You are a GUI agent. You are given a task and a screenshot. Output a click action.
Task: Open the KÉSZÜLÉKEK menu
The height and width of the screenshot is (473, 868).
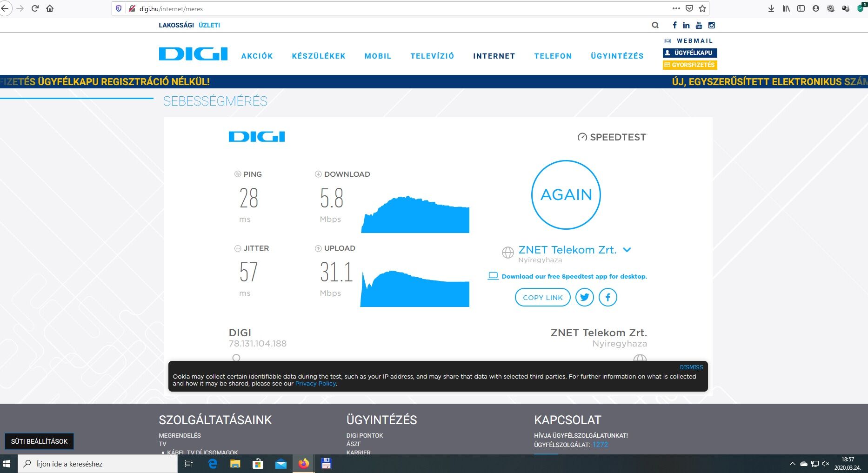click(x=319, y=56)
